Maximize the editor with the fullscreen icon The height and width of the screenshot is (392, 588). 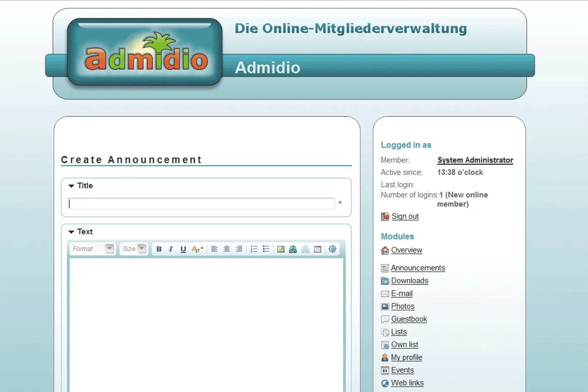332,249
